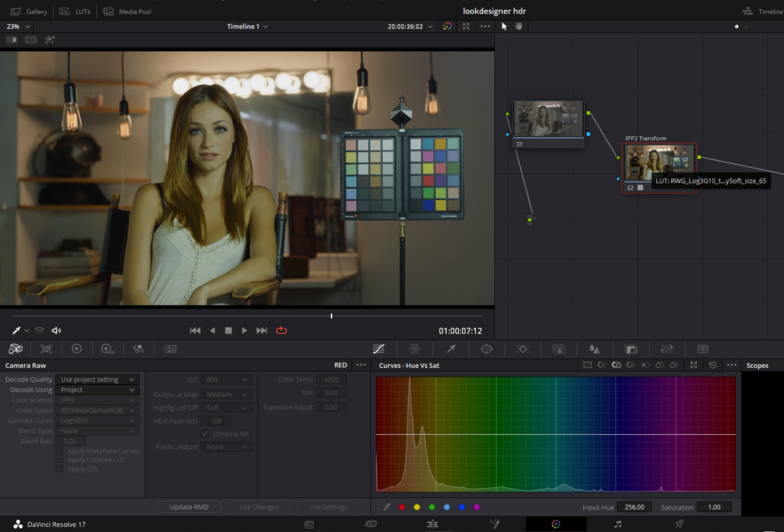Expand the Decode Using Project dropdown

(97, 390)
